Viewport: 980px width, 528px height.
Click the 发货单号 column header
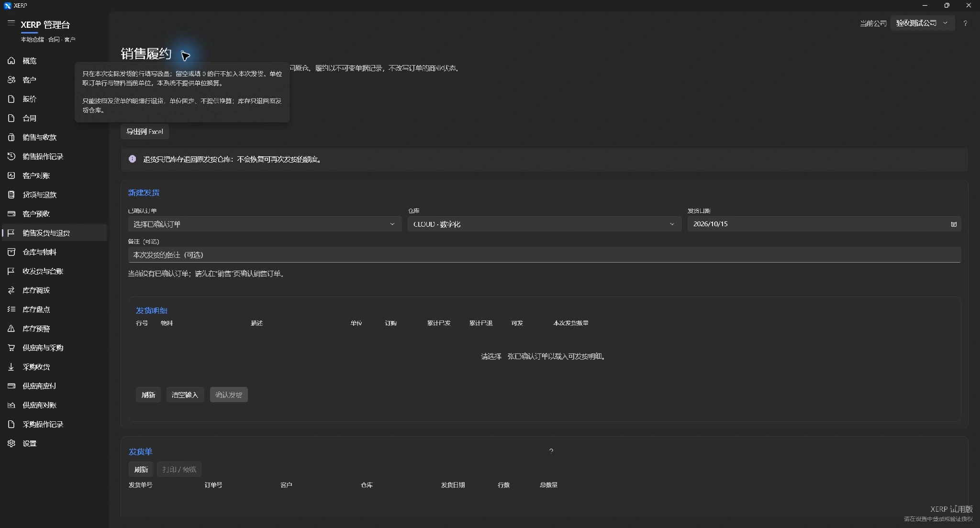coord(141,484)
